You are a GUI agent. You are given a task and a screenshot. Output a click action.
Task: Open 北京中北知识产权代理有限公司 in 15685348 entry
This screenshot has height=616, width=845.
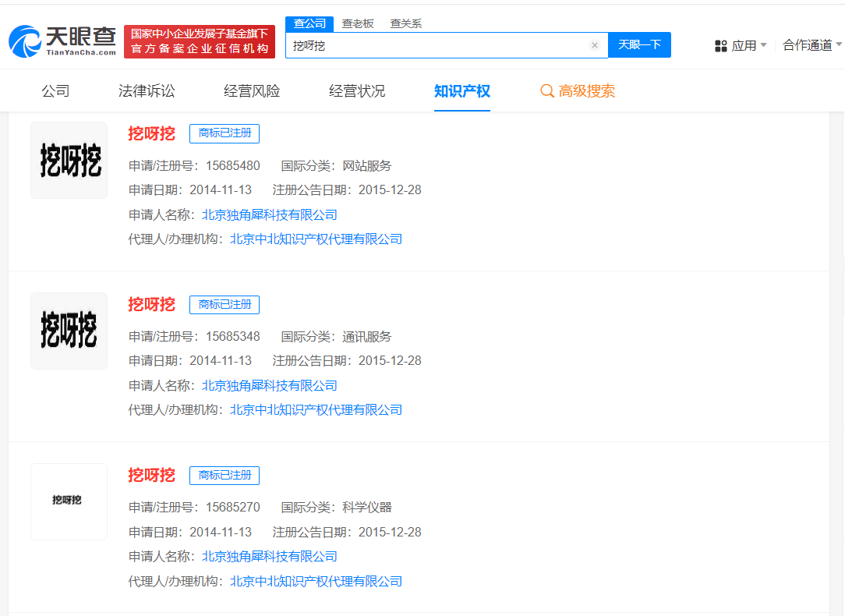click(316, 410)
